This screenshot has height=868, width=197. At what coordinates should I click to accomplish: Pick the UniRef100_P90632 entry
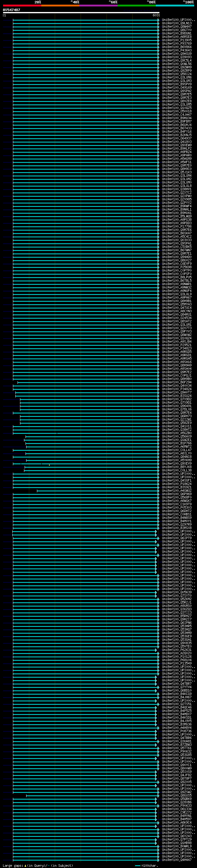pyautogui.click(x=177, y=751)
